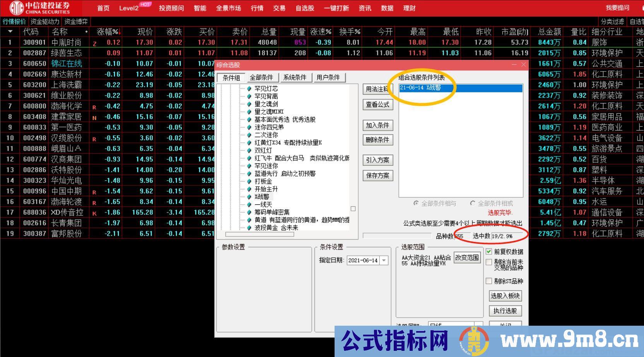
Task: Enable 剔除当前未交易的品种 checkbox
Action: click(x=489, y=262)
